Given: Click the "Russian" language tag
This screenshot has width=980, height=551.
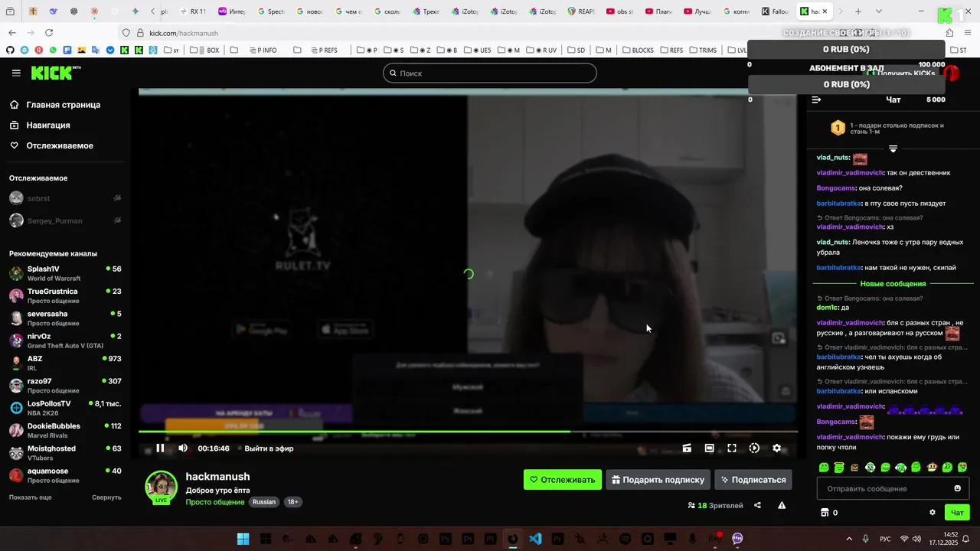Looking at the screenshot, I should click(x=264, y=502).
